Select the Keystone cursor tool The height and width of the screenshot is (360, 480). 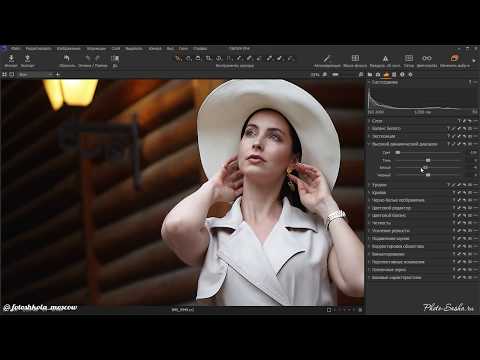[229, 59]
